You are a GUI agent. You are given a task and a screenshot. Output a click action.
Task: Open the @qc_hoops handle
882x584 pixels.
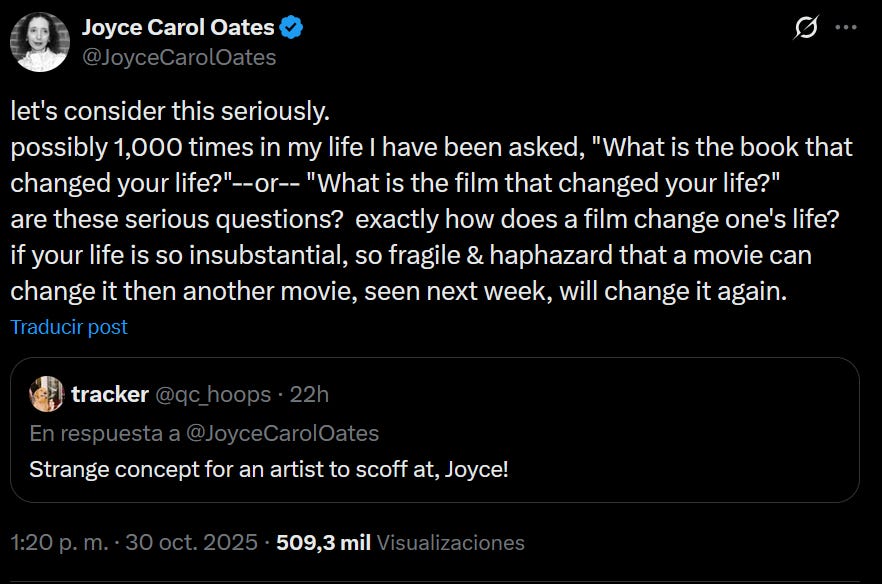pyautogui.click(x=213, y=394)
